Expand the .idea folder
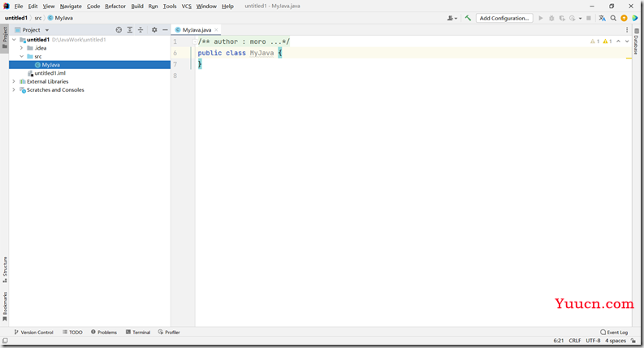The image size is (644, 348). tap(22, 48)
